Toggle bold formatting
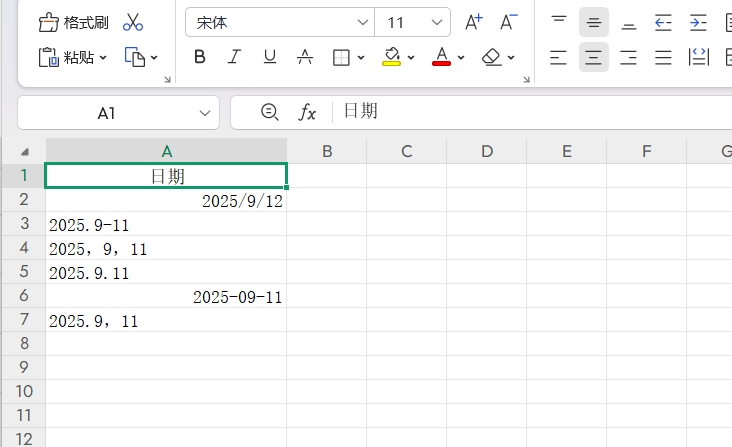 199,57
